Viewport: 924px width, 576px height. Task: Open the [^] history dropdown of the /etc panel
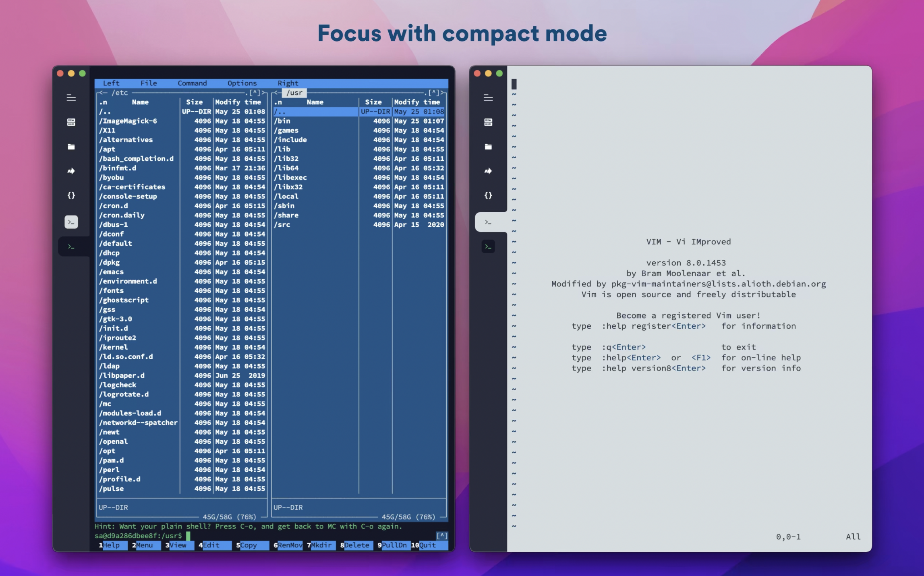[255, 93]
